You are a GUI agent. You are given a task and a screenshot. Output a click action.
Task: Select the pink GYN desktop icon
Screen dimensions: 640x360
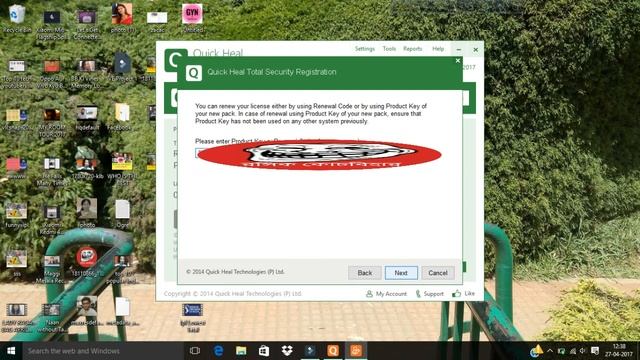[192, 18]
